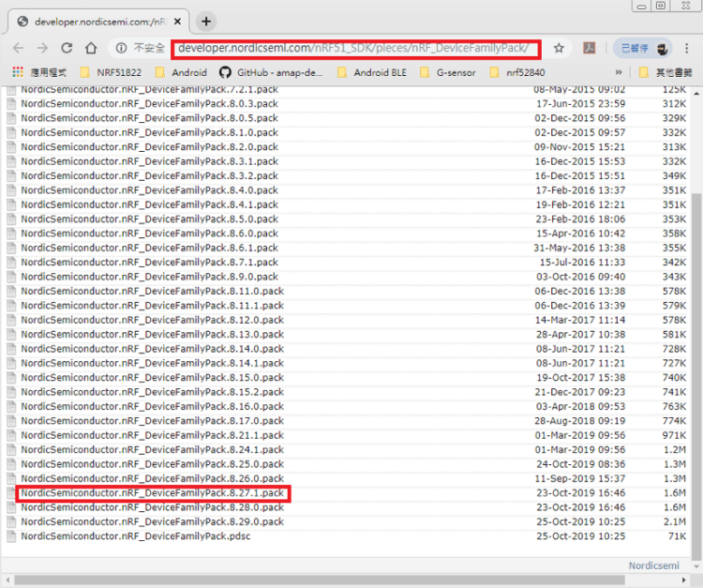Download DeviceFamilyPack.8.27.1.pack file
Screen dimensions: 703x588
coord(153,493)
